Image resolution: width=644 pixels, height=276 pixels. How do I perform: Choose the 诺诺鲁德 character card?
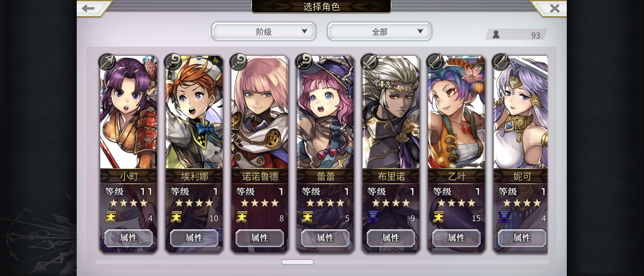(x=260, y=154)
